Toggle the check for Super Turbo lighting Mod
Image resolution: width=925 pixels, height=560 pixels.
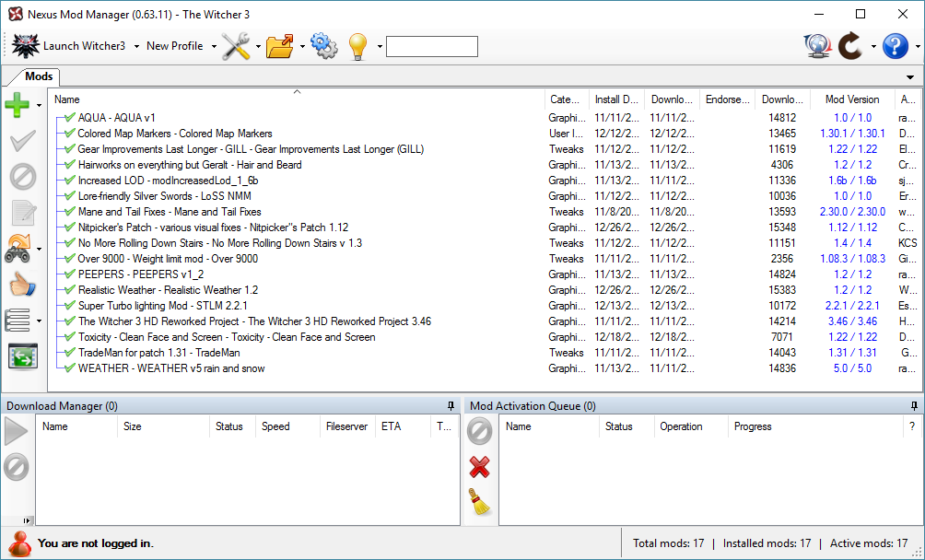(70, 306)
